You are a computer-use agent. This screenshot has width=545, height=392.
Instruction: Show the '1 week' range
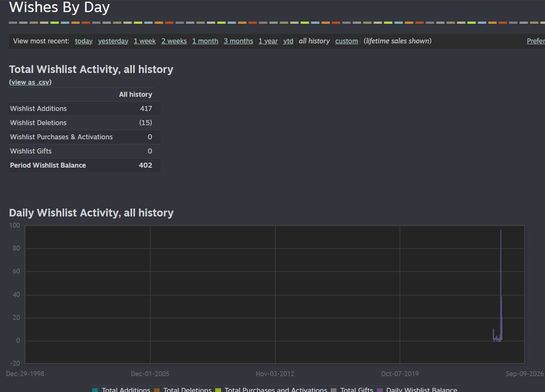coord(144,41)
